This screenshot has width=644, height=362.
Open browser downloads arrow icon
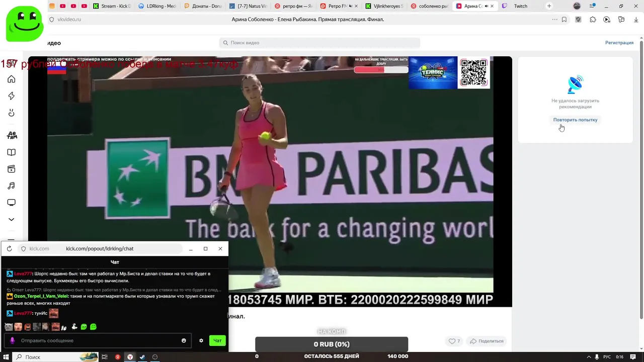click(635, 20)
